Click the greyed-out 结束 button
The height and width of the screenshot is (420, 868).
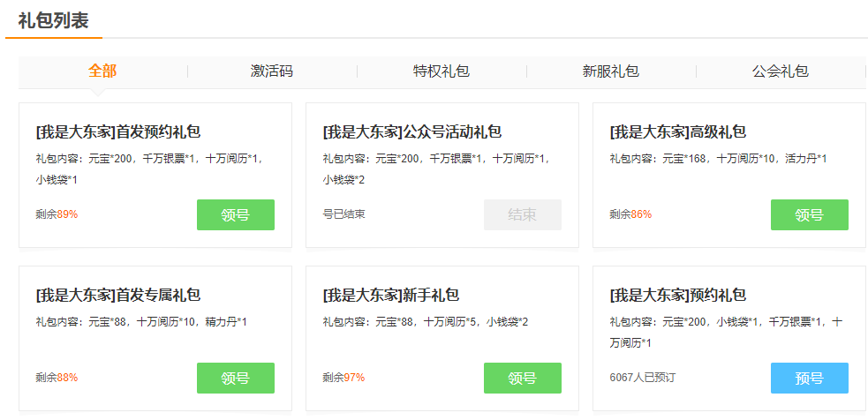[x=522, y=214]
